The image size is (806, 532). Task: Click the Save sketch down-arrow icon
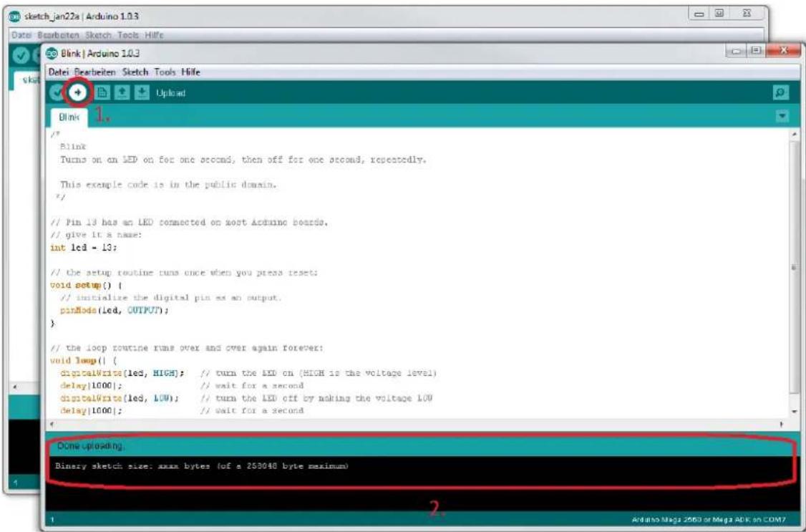(141, 92)
